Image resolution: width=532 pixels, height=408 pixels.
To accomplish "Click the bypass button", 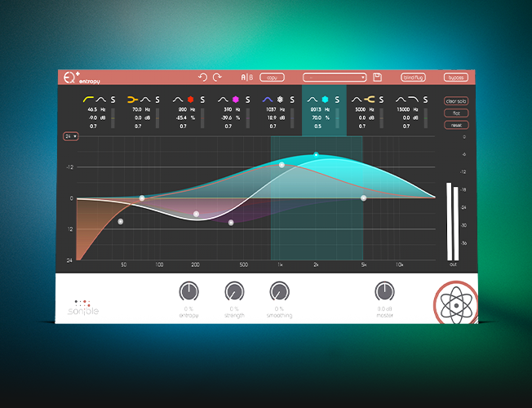I will [x=456, y=78].
